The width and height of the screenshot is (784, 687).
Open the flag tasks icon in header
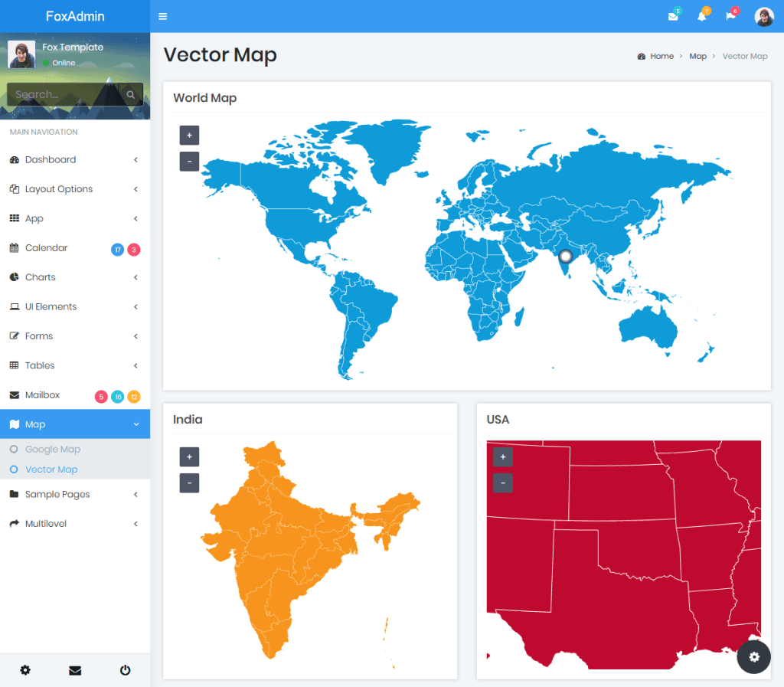click(x=730, y=17)
